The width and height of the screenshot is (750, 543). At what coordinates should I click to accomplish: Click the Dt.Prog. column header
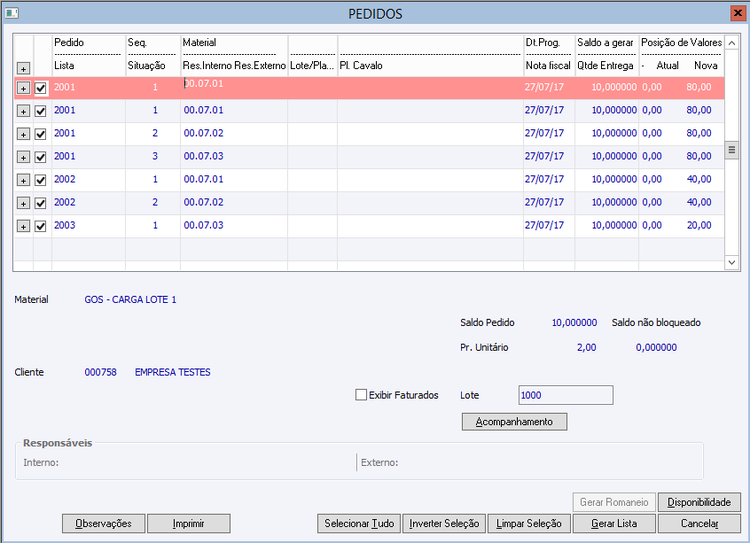point(543,43)
